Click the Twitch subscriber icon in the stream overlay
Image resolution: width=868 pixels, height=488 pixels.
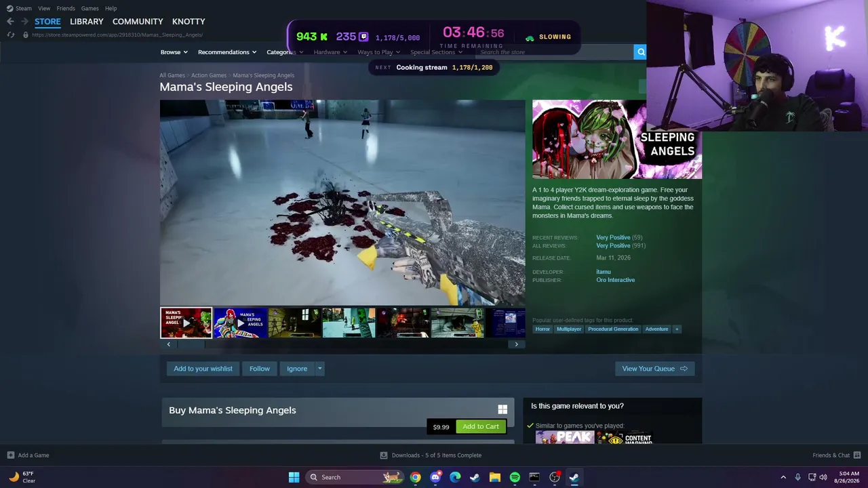click(x=363, y=37)
